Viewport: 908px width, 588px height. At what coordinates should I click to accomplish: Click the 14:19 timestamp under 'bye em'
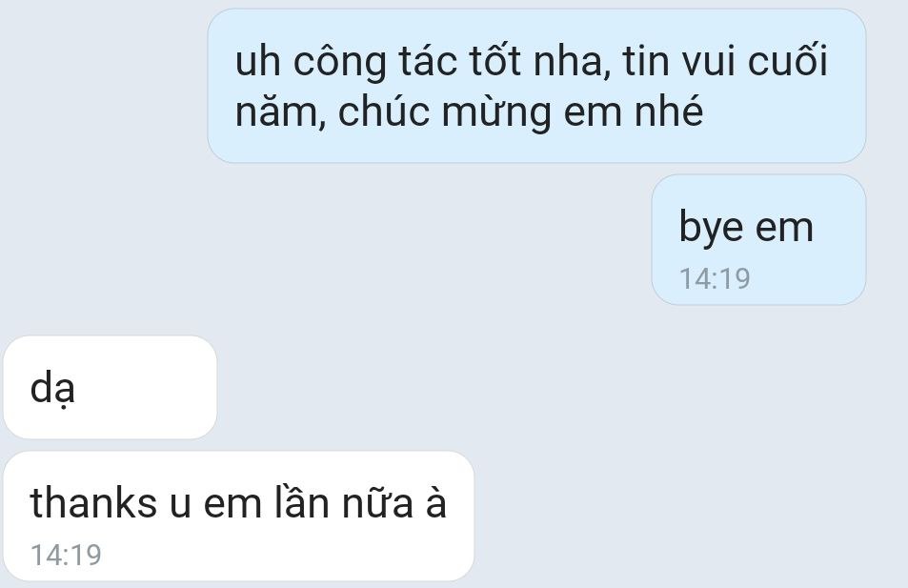pyautogui.click(x=715, y=278)
